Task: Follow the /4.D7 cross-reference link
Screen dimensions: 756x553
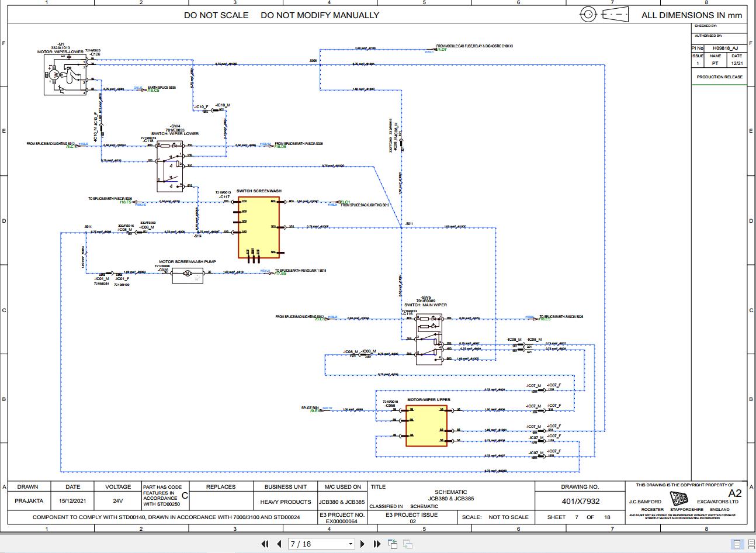Action: tap(441, 50)
